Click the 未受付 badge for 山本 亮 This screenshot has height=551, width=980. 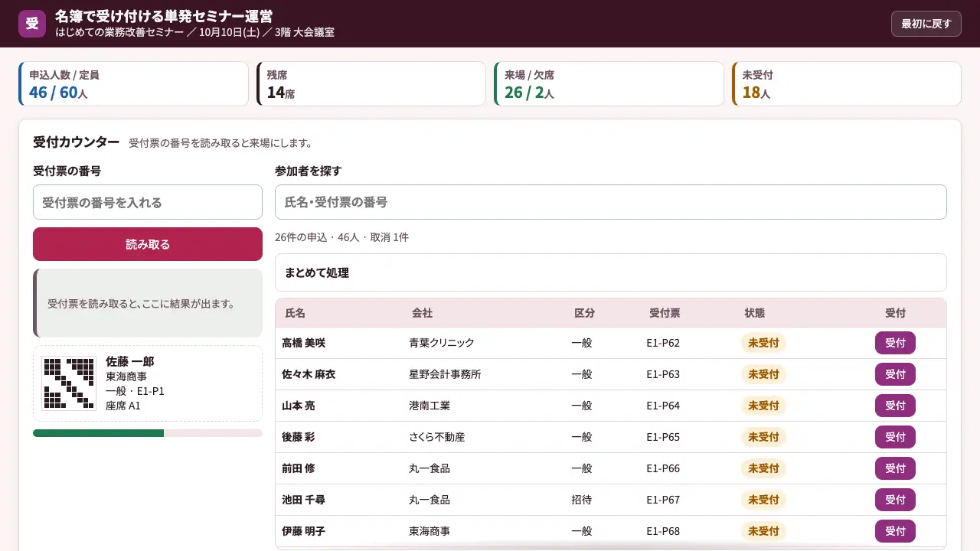pyautogui.click(x=763, y=406)
